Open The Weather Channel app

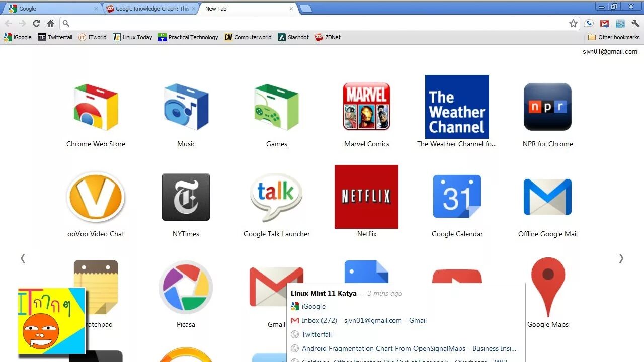pyautogui.click(x=457, y=107)
